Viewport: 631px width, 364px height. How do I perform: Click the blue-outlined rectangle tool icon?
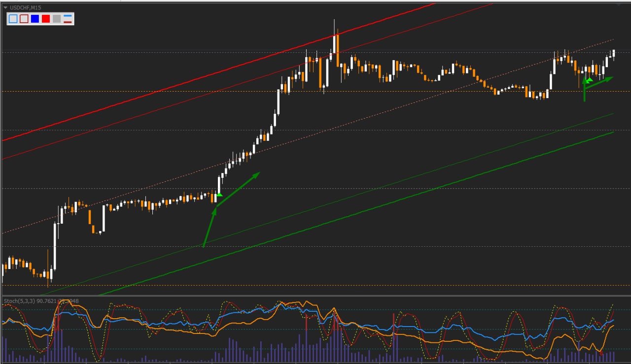point(13,19)
